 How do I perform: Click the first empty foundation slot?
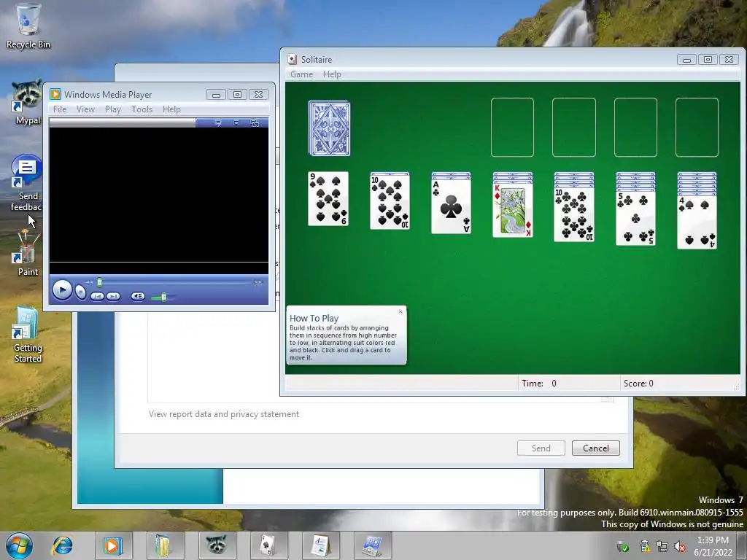click(x=513, y=127)
